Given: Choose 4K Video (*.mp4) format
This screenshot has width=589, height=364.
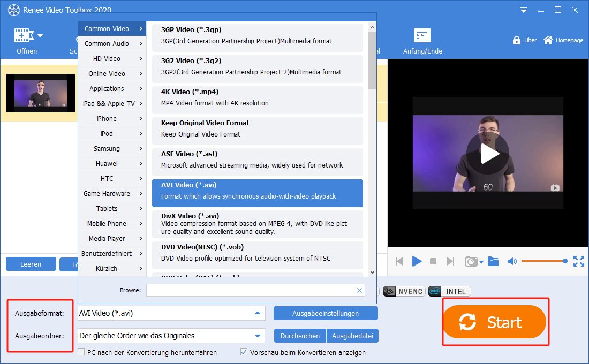Looking at the screenshot, I should point(258,100).
